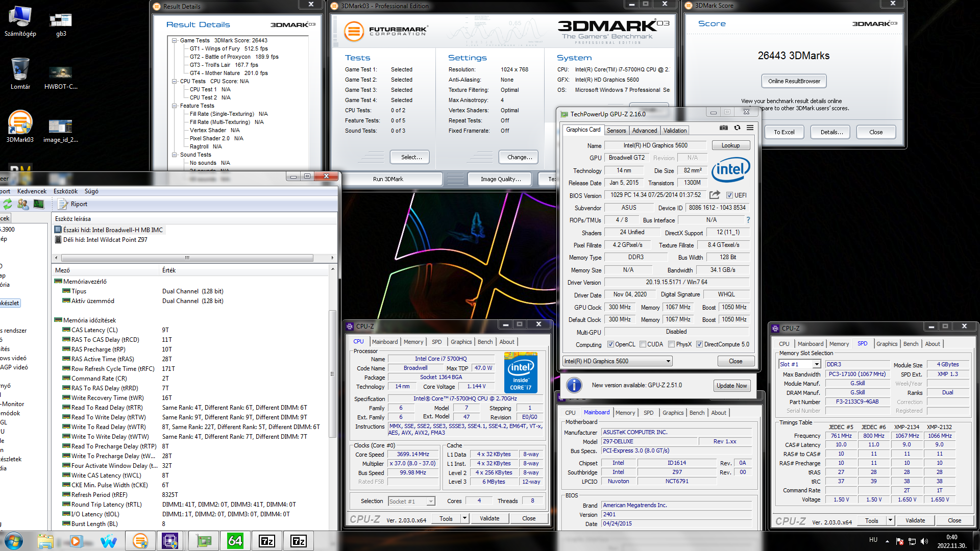Click the Online ResultBrowser button

coord(794,81)
